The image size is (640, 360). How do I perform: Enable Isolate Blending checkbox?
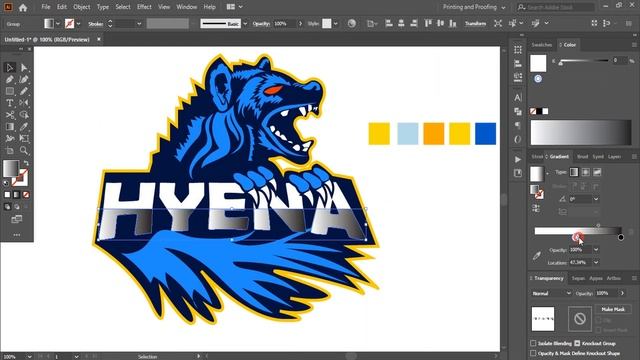tap(533, 343)
